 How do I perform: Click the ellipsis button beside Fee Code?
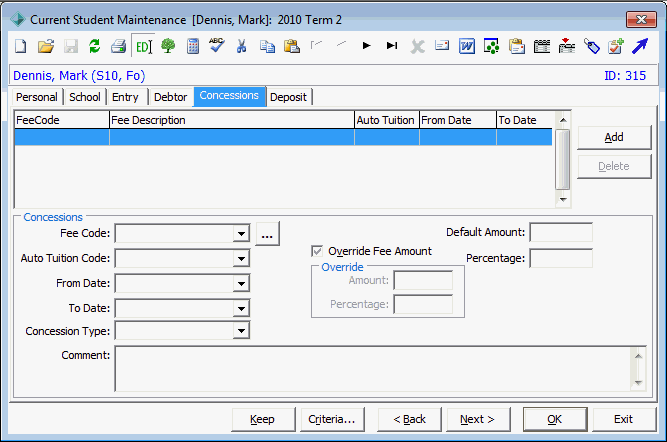[x=267, y=233]
